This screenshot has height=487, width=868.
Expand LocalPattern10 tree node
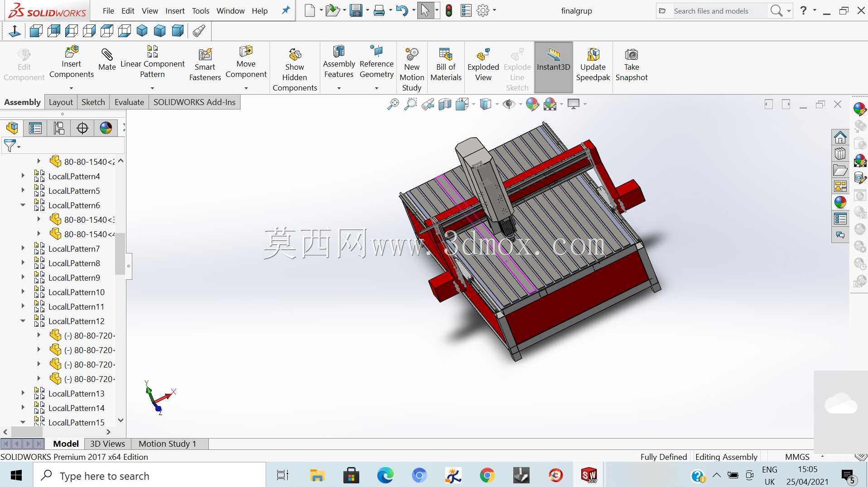(x=23, y=292)
